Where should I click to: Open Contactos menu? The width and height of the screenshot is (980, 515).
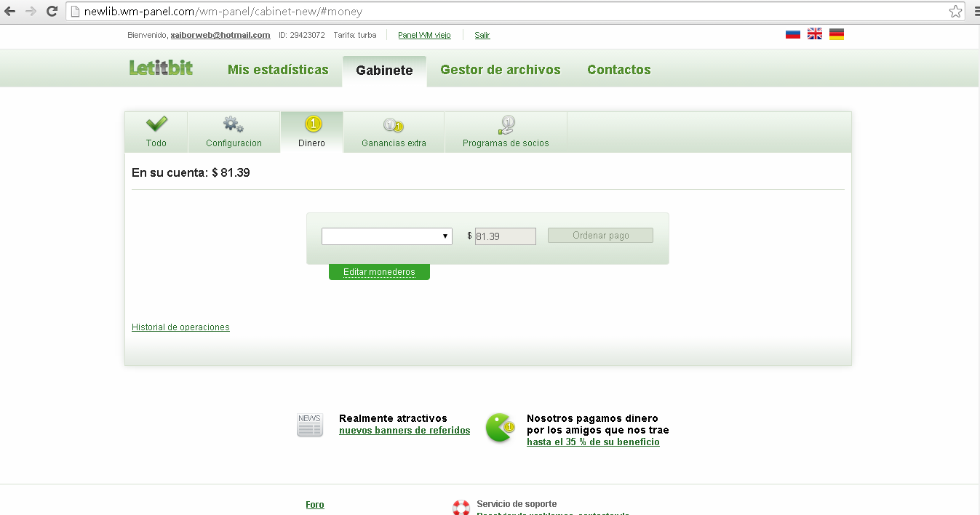point(619,70)
